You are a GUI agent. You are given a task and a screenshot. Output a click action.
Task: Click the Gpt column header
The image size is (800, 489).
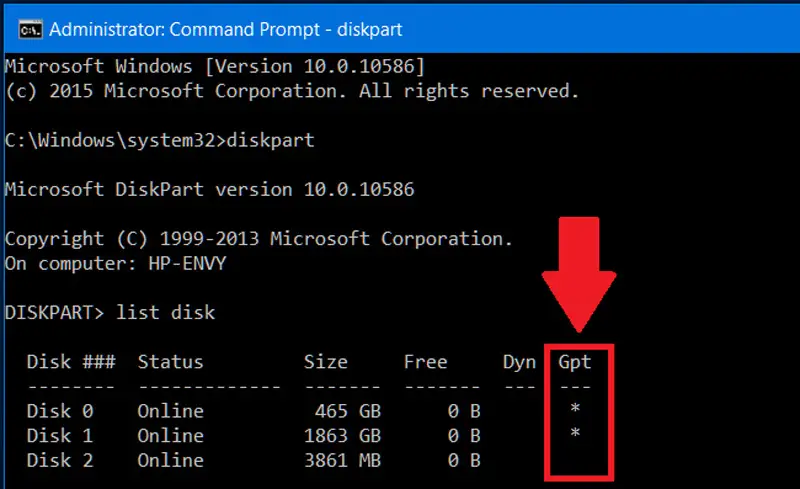click(x=576, y=362)
